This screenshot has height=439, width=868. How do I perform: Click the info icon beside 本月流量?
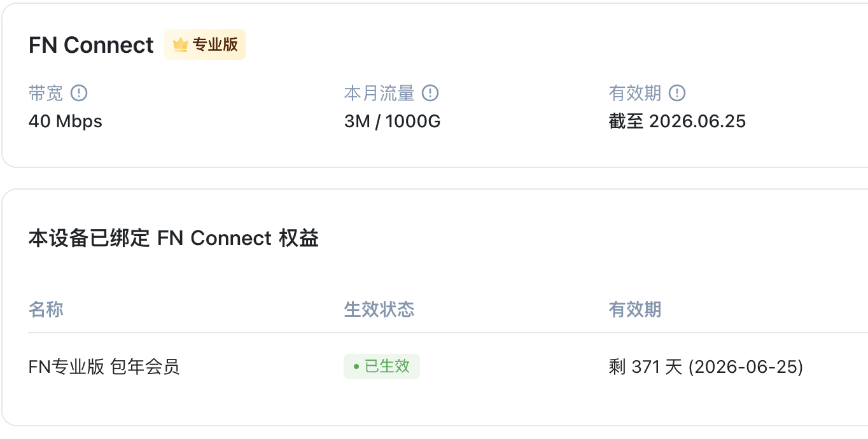click(x=431, y=94)
